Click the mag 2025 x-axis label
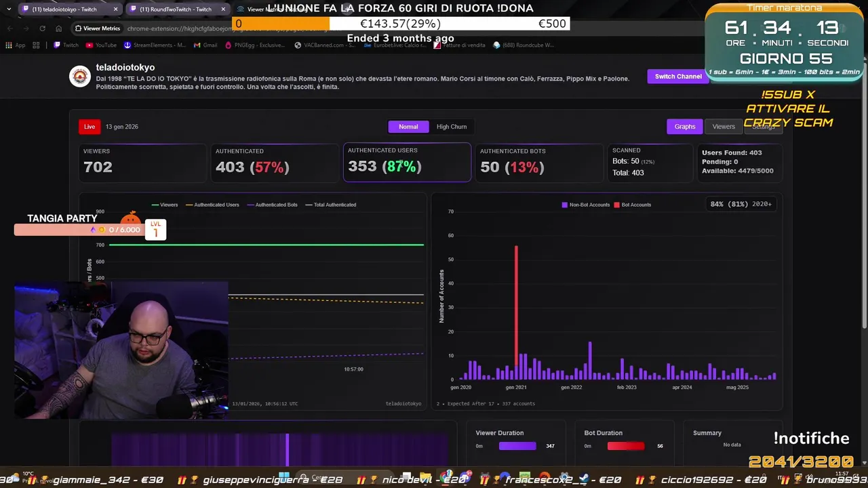Screen dimensions: 868x488 737,388
